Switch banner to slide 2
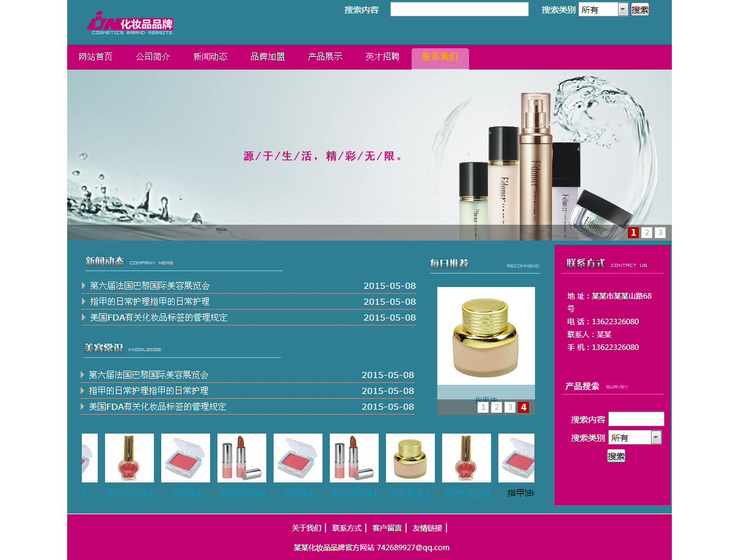The width and height of the screenshot is (739, 560). (647, 233)
